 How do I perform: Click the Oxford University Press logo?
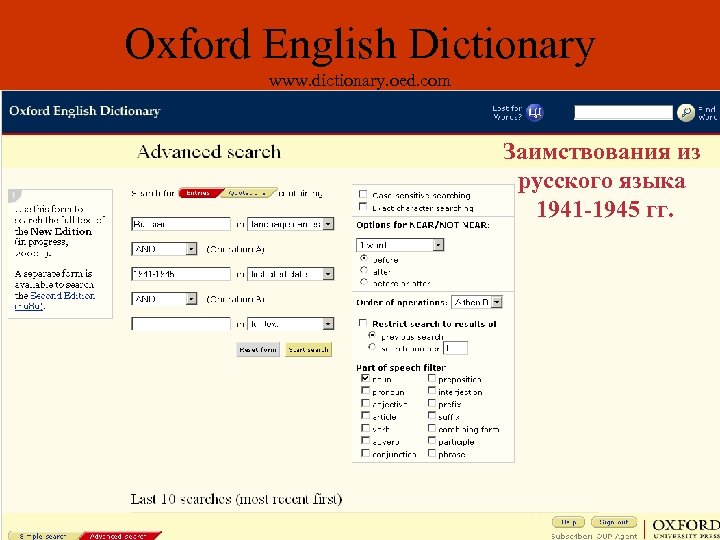point(686,529)
